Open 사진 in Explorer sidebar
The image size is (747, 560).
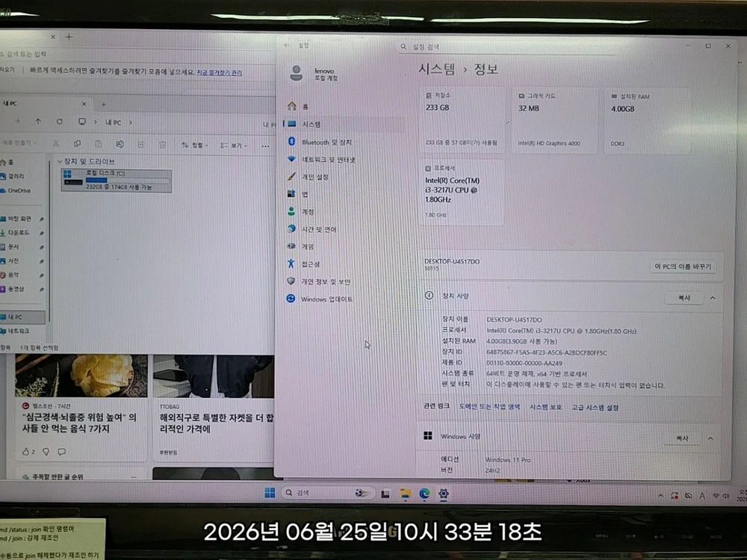(11, 261)
